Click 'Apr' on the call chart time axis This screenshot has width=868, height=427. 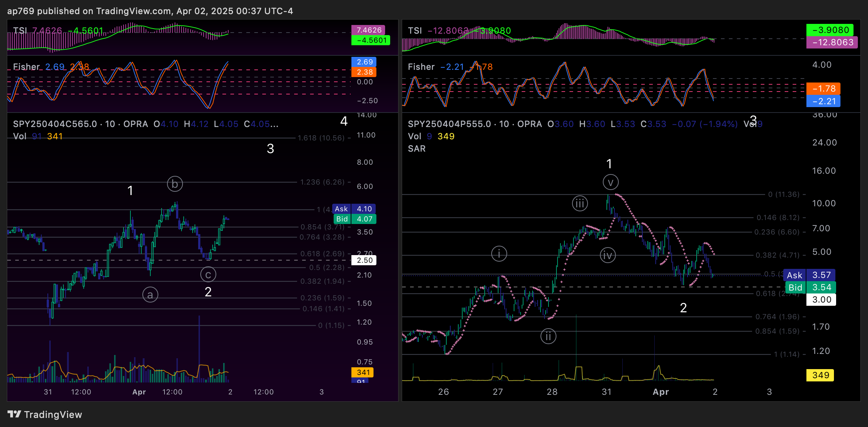click(139, 392)
